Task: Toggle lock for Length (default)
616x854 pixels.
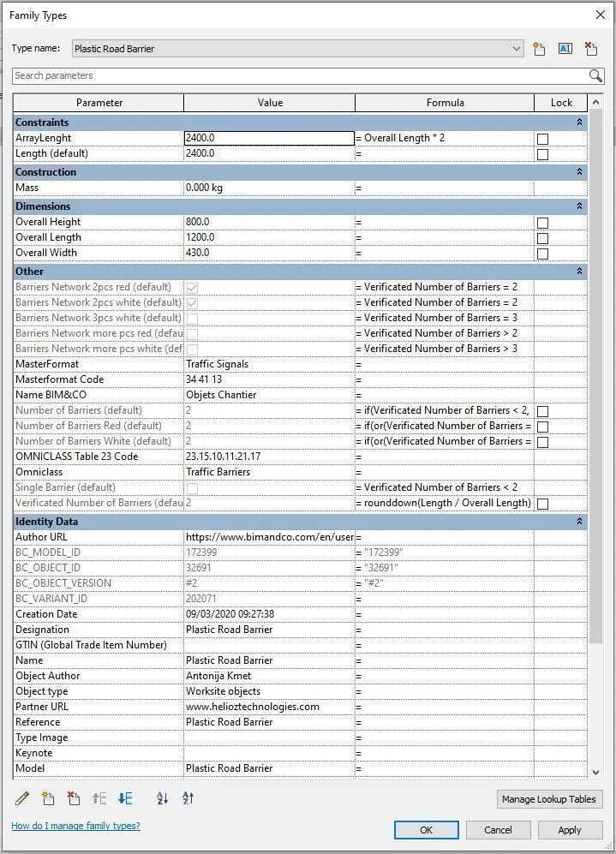Action: (x=542, y=154)
